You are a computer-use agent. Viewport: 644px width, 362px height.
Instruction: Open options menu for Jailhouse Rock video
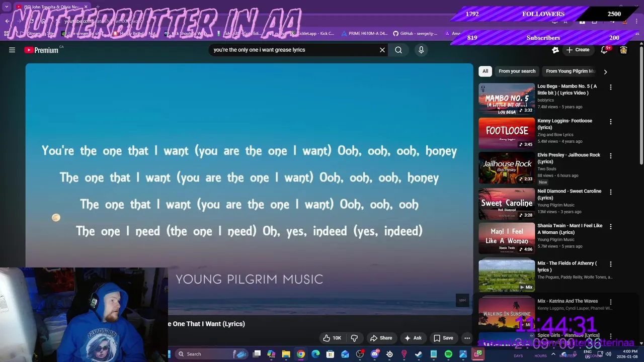611,156
